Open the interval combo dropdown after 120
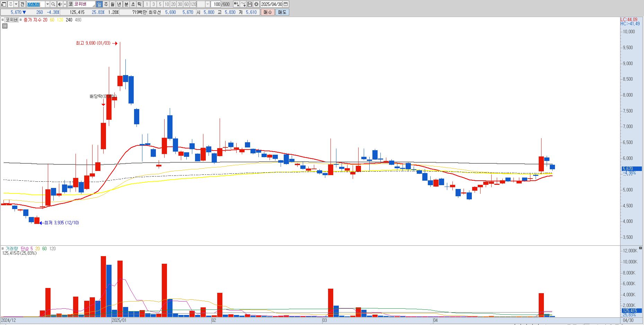 [x=208, y=4]
